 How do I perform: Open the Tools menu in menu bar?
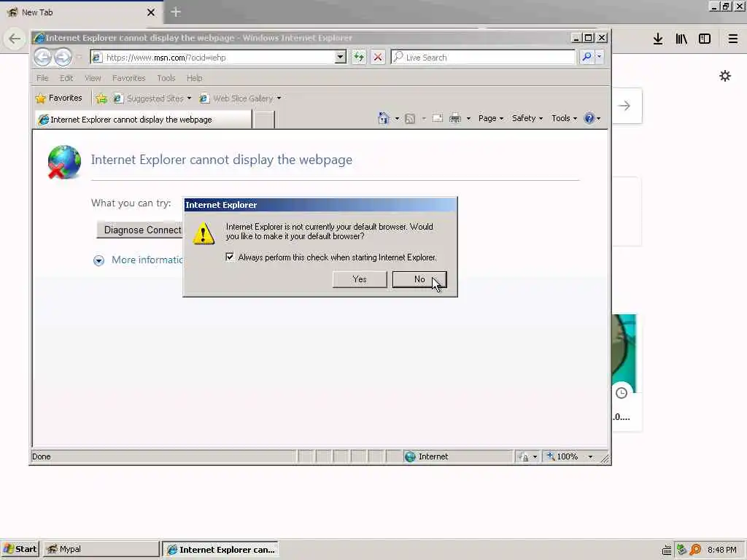[166, 78]
